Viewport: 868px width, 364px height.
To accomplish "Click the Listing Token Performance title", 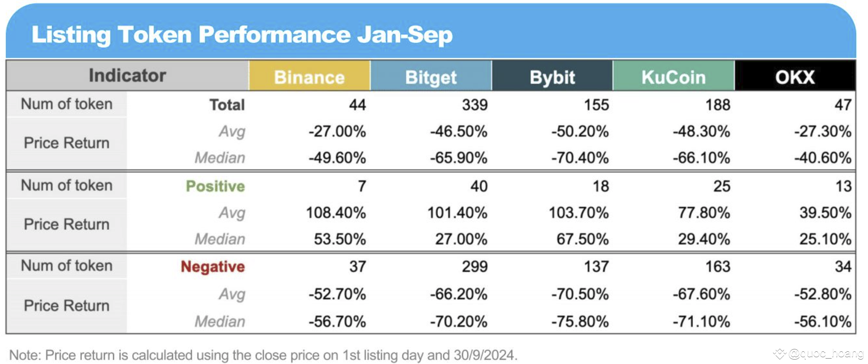I will [x=242, y=35].
